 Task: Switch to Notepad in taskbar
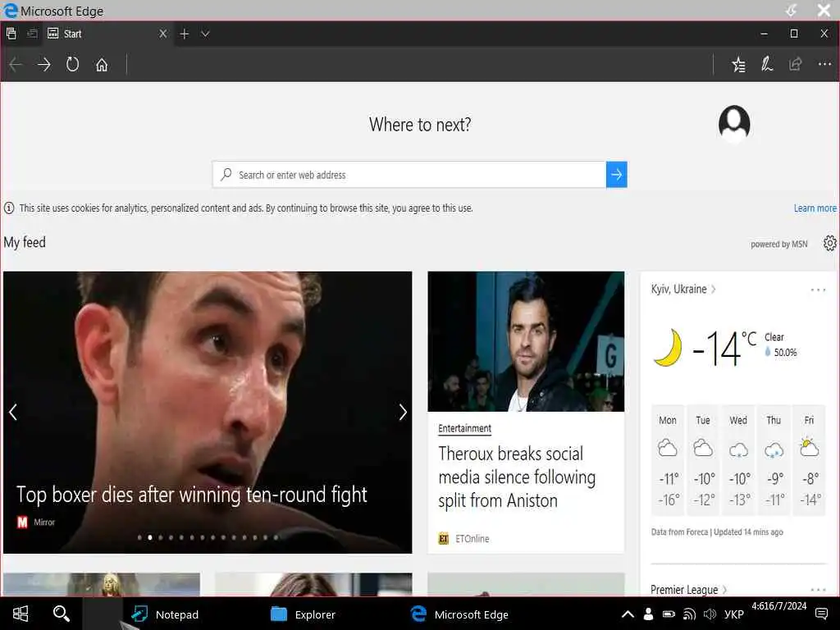click(165, 614)
